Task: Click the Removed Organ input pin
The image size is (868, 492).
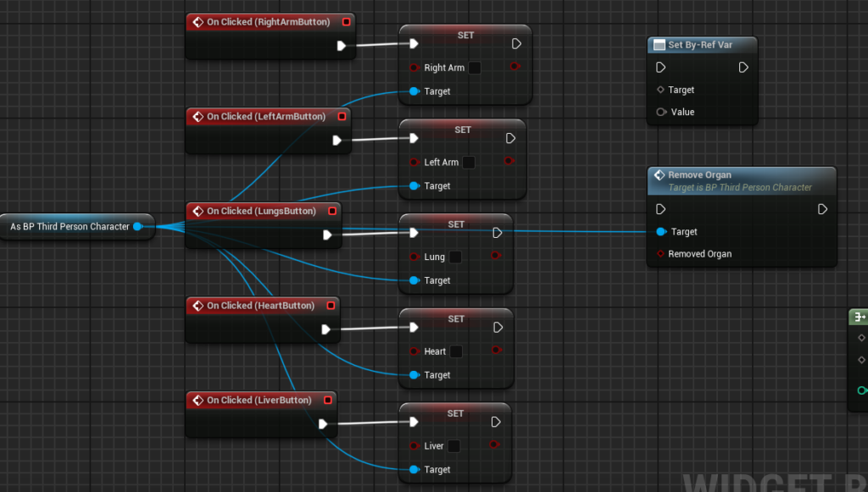Action: 661,254
